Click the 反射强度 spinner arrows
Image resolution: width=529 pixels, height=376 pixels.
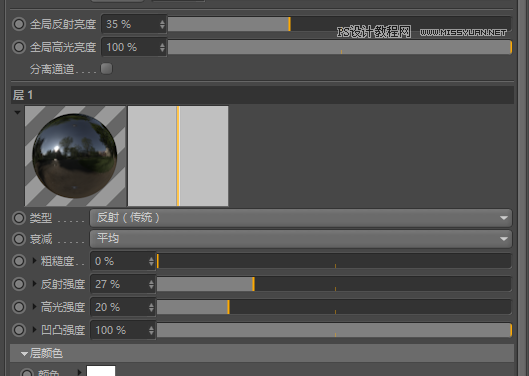151,284
